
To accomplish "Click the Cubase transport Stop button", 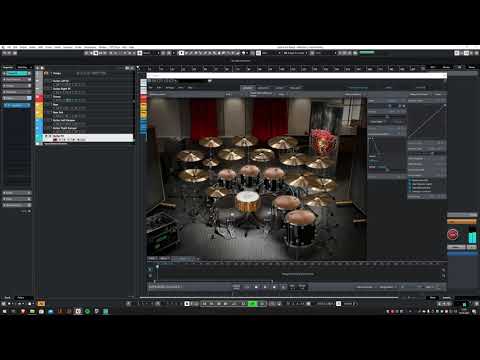I will (244, 304).
